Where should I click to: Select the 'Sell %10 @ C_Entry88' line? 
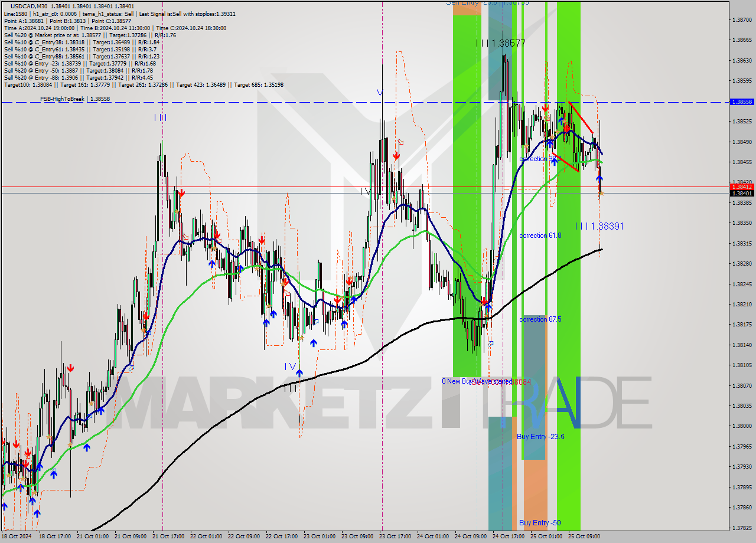82,56
